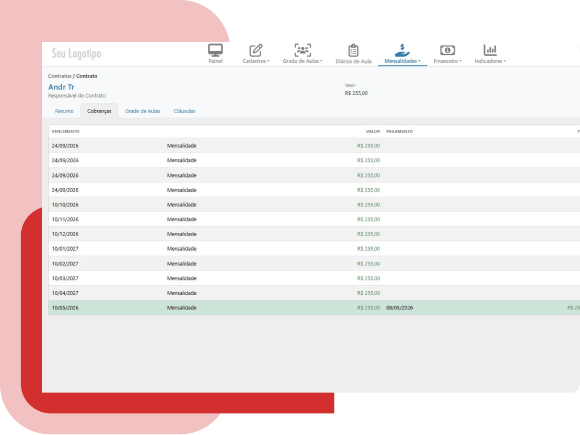
Task: Click the Cadastros pencil icon
Action: pyautogui.click(x=256, y=50)
